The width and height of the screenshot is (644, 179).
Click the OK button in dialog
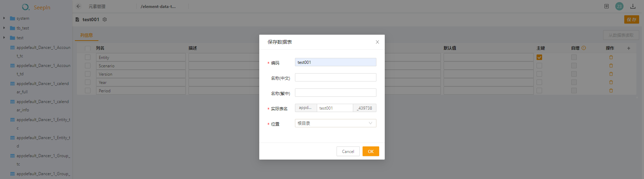(x=371, y=151)
